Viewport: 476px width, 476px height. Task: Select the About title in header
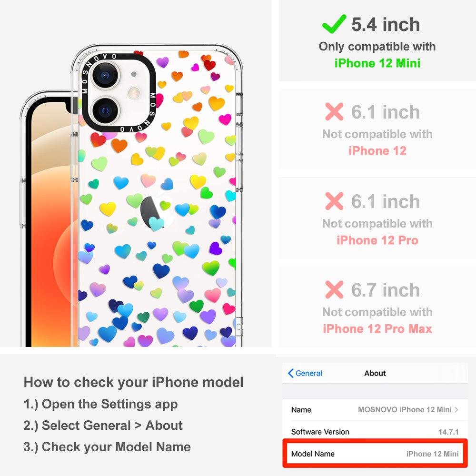tap(375, 373)
